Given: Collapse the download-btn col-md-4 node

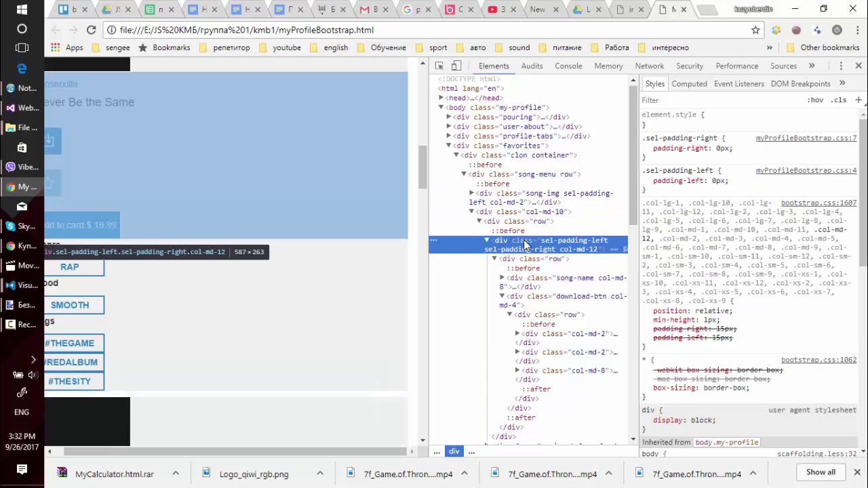Looking at the screenshot, I should (502, 296).
